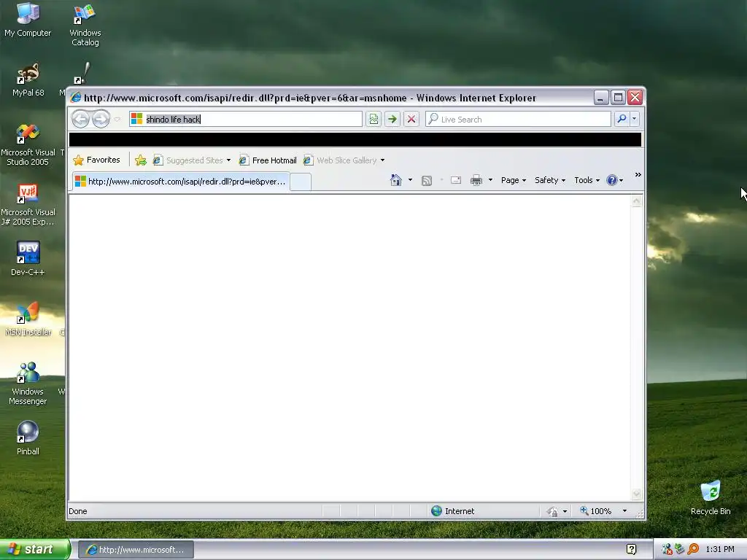Open the recent pages dropdown arrow

tap(117, 119)
